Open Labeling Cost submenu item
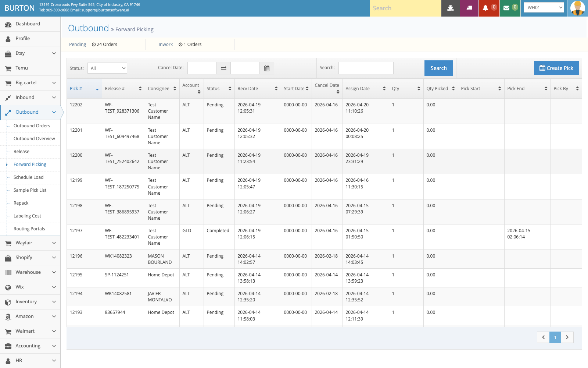The width and height of the screenshot is (588, 368). (27, 216)
